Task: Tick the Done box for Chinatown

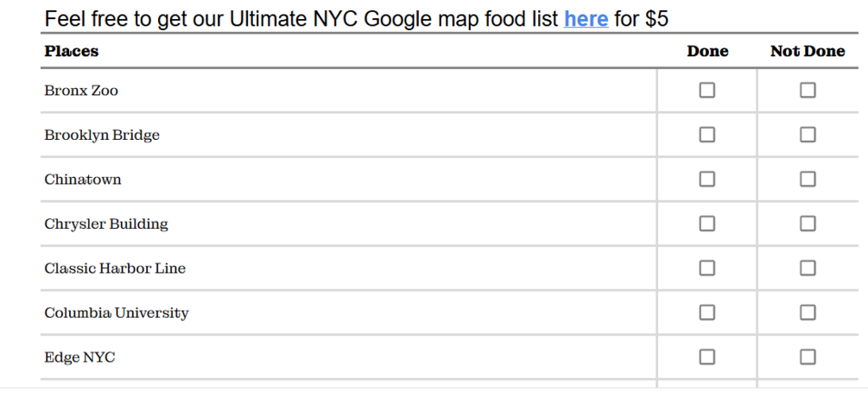Action: pos(706,180)
